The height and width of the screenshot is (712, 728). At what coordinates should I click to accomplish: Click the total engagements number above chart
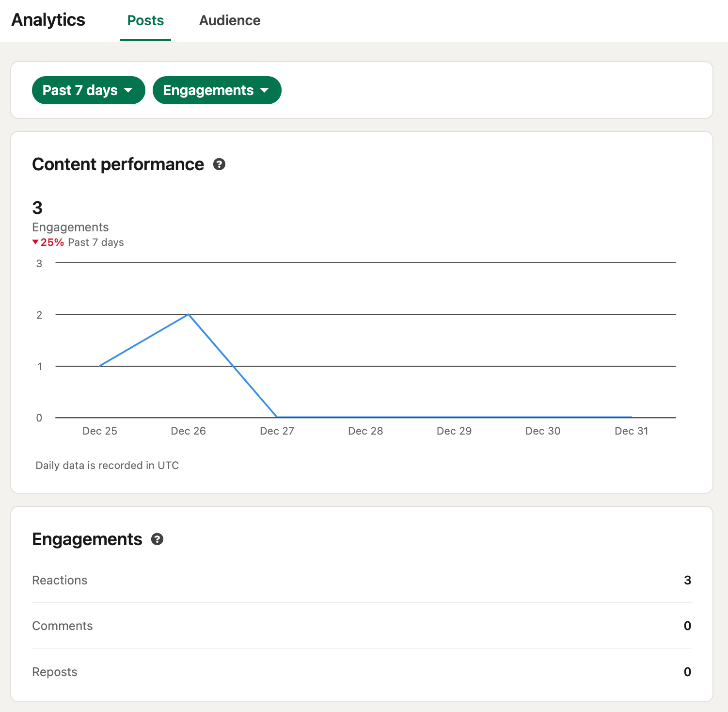tap(37, 208)
